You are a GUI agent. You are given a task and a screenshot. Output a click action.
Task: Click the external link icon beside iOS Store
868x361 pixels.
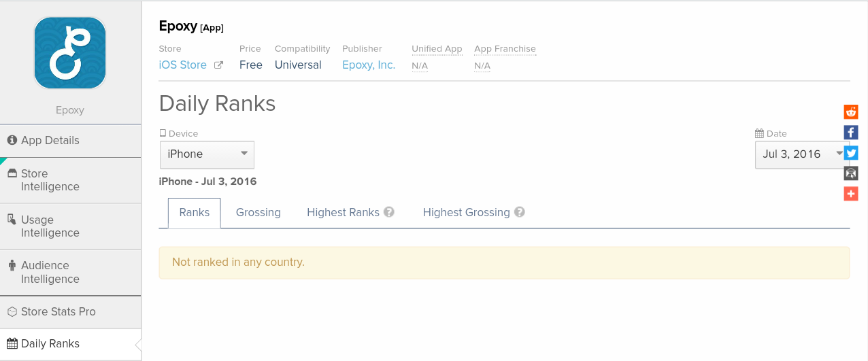point(218,65)
